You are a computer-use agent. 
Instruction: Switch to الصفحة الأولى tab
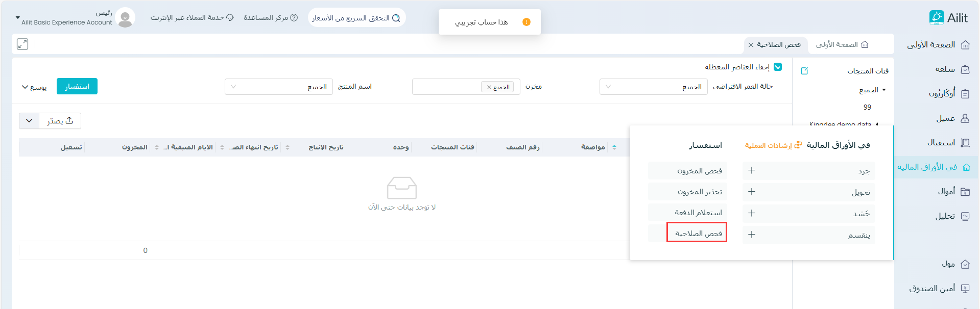[x=842, y=45]
